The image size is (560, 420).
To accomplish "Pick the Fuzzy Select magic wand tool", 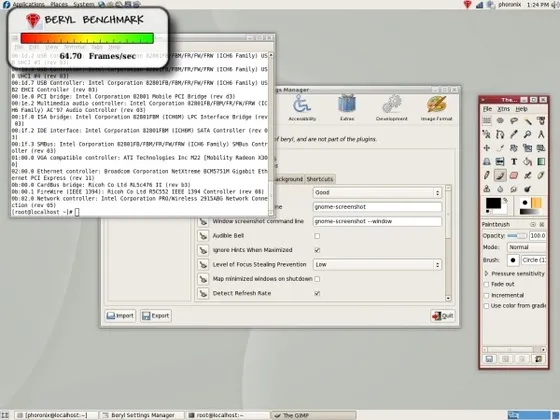I will [528, 121].
